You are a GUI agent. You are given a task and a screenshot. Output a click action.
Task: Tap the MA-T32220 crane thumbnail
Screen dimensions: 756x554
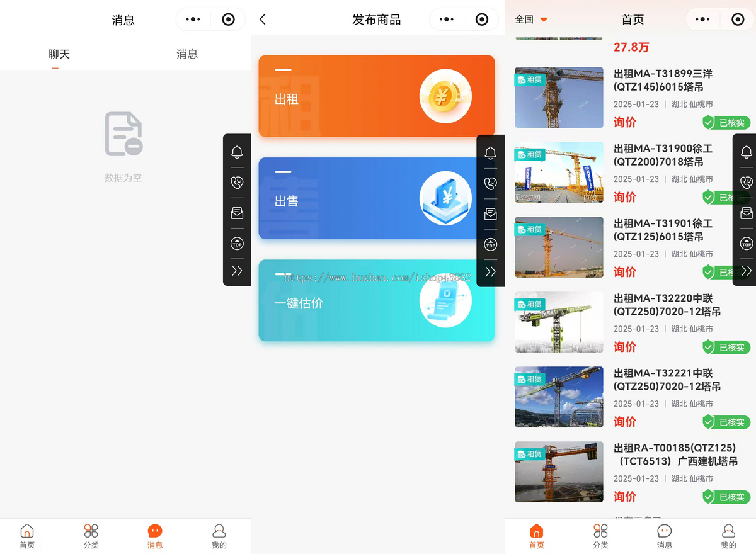pos(559,322)
